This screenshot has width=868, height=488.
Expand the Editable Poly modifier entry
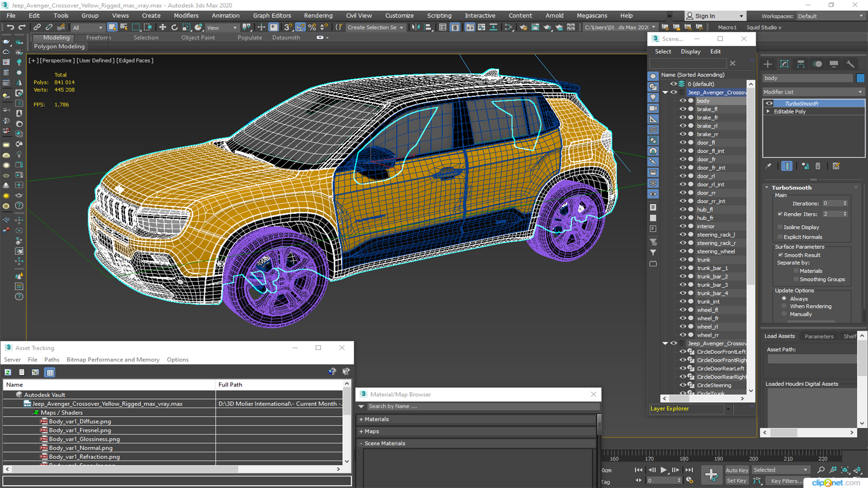(768, 112)
